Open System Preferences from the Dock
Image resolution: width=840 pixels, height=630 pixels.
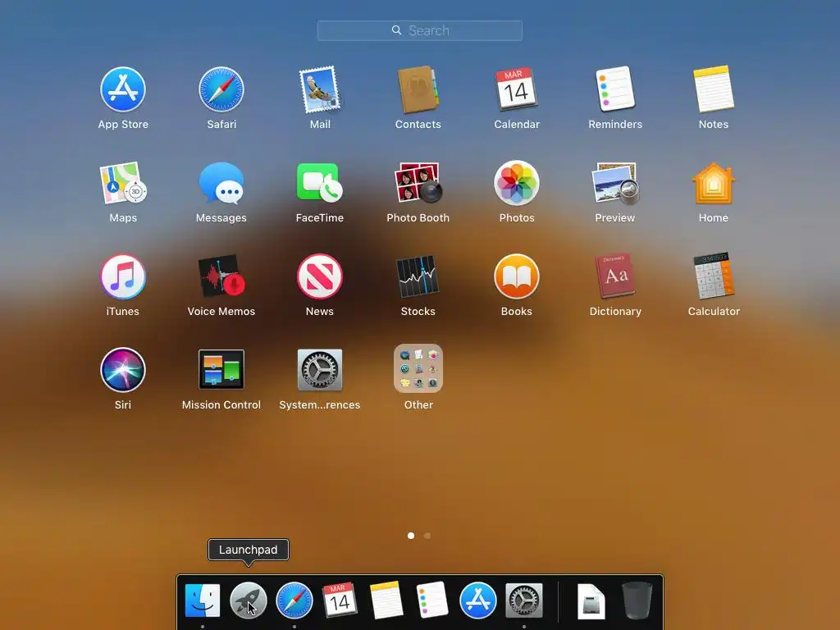524,600
